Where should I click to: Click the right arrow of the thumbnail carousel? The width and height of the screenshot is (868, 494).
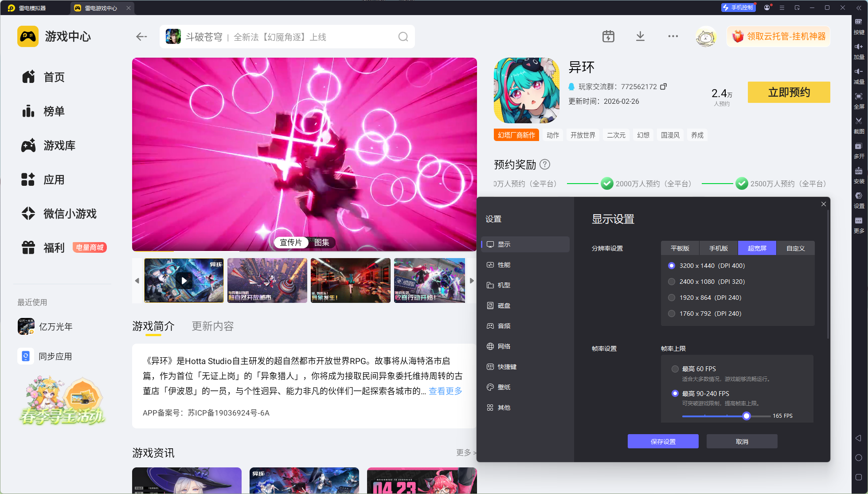(x=471, y=281)
